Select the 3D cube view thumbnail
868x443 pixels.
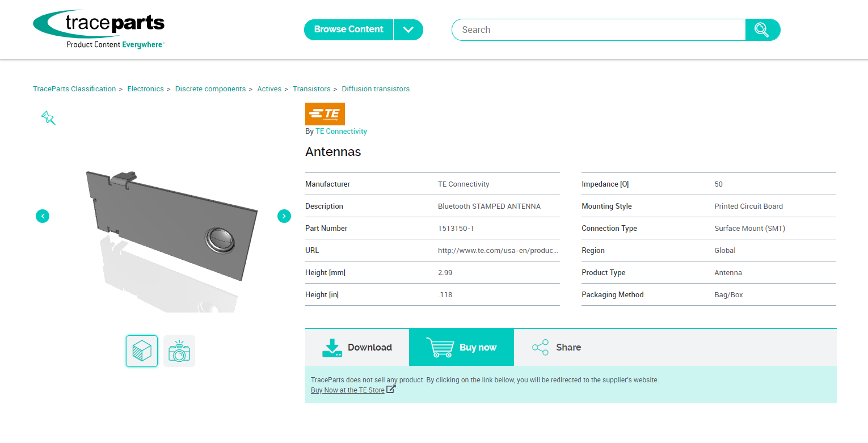142,351
